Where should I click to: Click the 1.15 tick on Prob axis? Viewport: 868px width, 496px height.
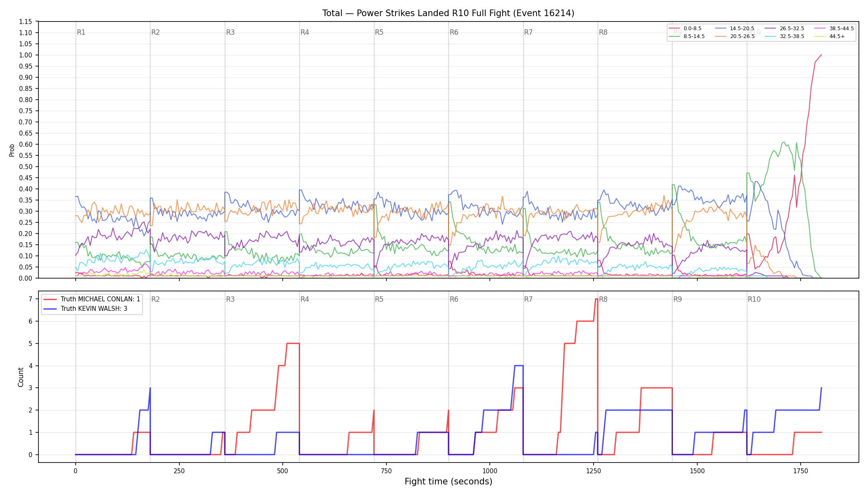click(x=25, y=21)
